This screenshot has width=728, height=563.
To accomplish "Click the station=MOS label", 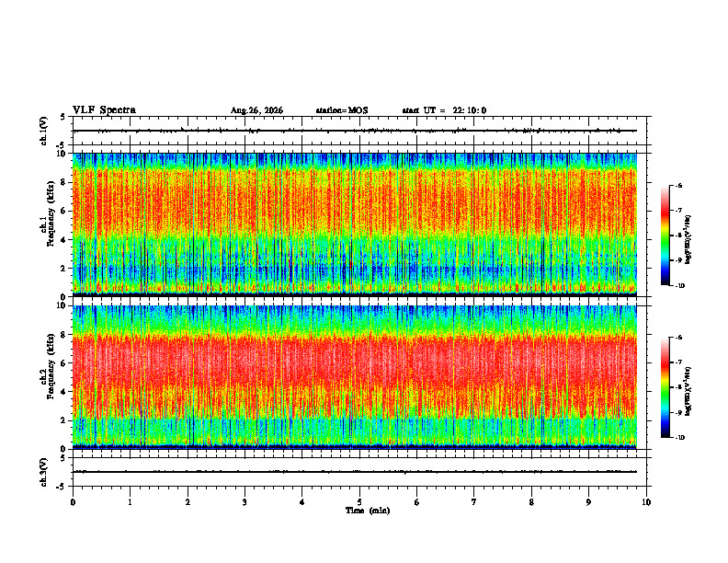I will (x=342, y=110).
